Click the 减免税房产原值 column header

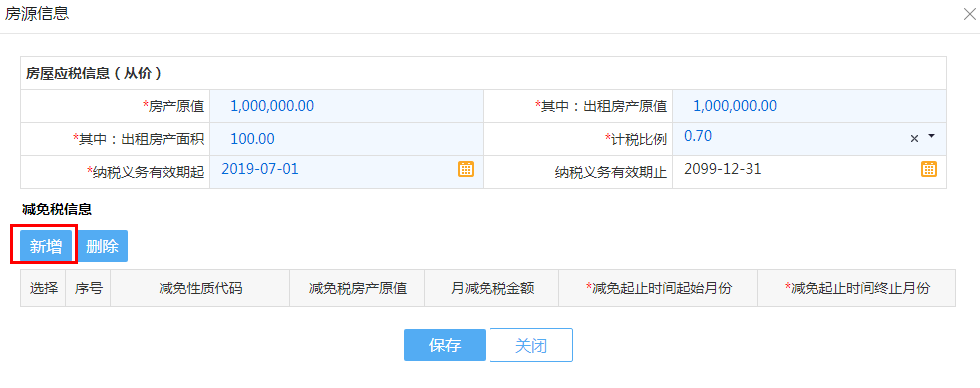[x=357, y=288]
